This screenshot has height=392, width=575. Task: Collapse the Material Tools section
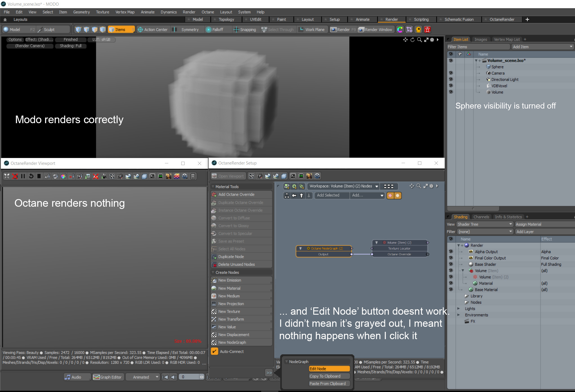tap(213, 186)
